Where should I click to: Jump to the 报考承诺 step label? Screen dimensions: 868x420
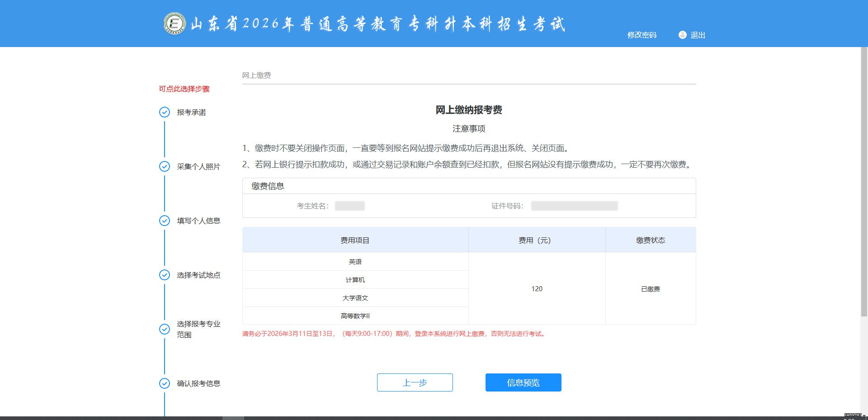tap(191, 112)
